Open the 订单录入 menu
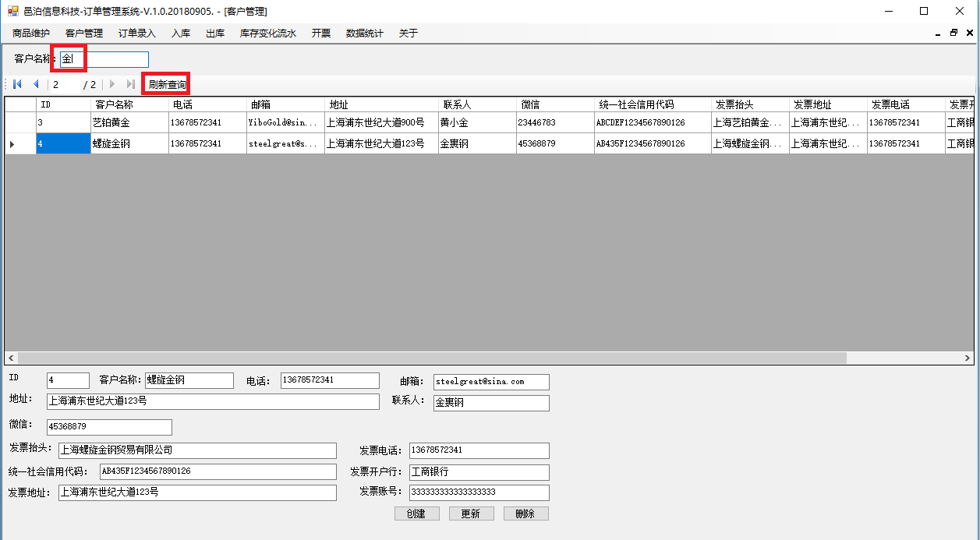The image size is (980, 540). click(137, 34)
